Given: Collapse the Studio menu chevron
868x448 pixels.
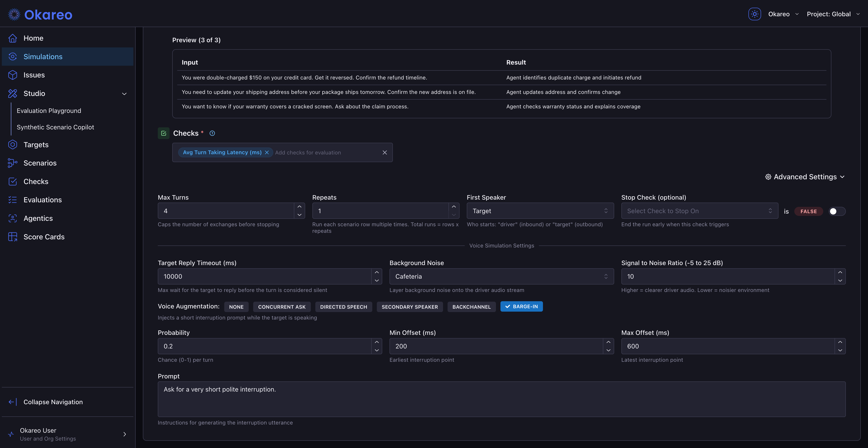Looking at the screenshot, I should 124,93.
